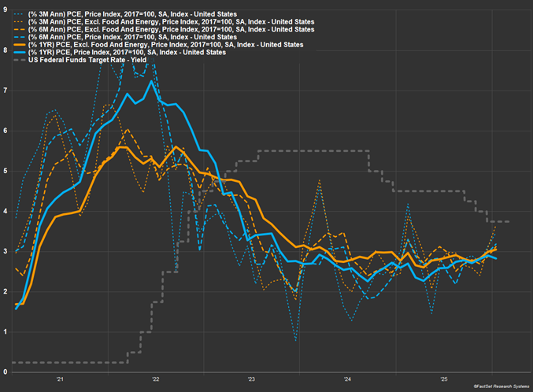
Task: Click the '21 label on the x-axis
Action: pos(59,379)
